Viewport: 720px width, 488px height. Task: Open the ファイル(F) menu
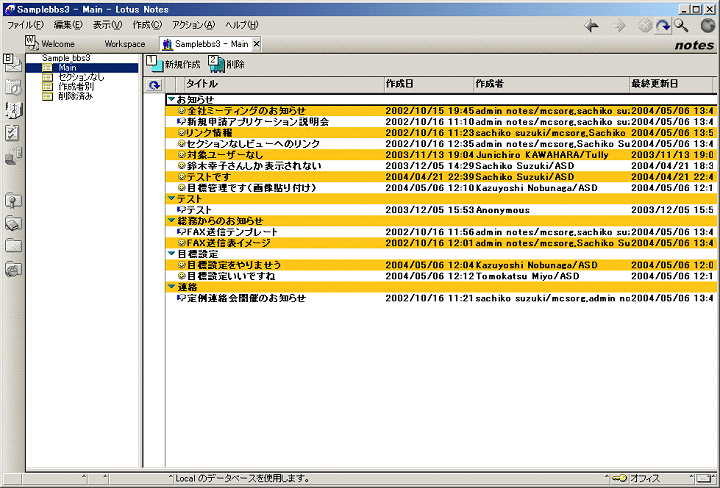25,25
